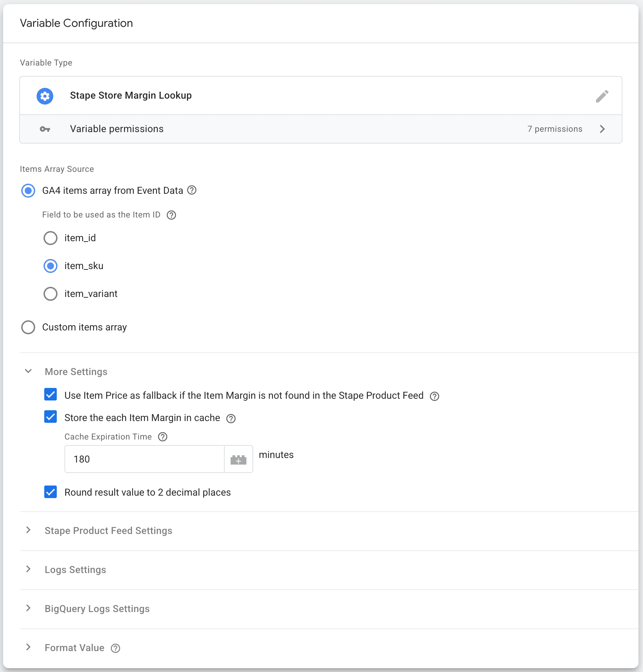
Task: Choose item_variant as the Item ID field
Action: click(51, 294)
